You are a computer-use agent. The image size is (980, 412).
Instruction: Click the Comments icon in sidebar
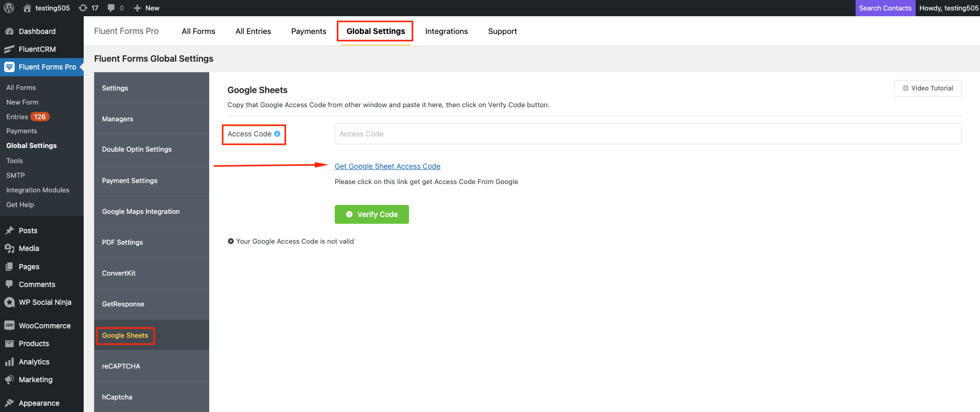[9, 284]
